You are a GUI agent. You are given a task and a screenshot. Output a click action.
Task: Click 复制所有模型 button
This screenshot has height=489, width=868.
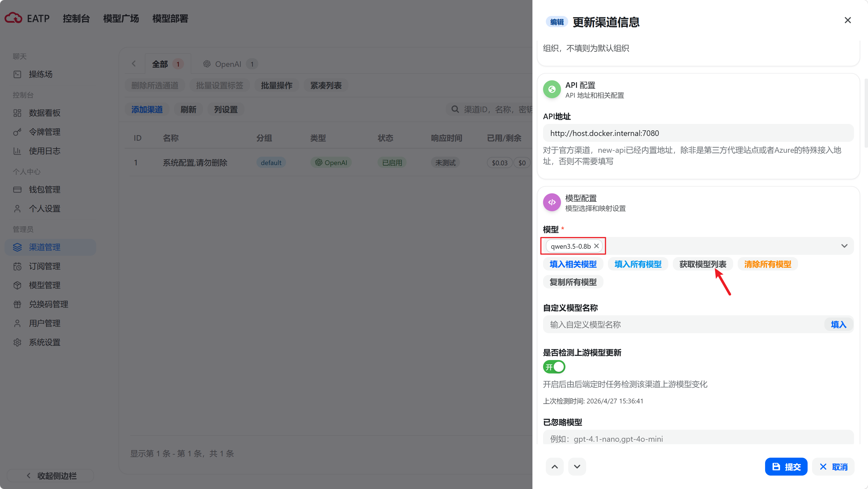pos(573,282)
